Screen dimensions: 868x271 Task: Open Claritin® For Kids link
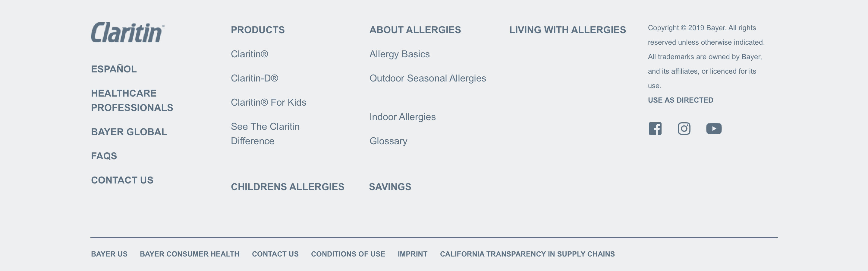pyautogui.click(x=269, y=102)
